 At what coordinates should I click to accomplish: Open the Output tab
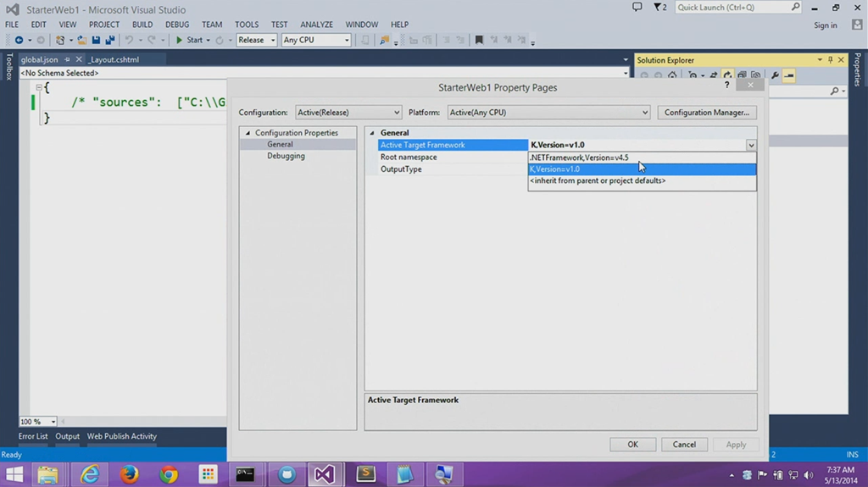(x=68, y=436)
